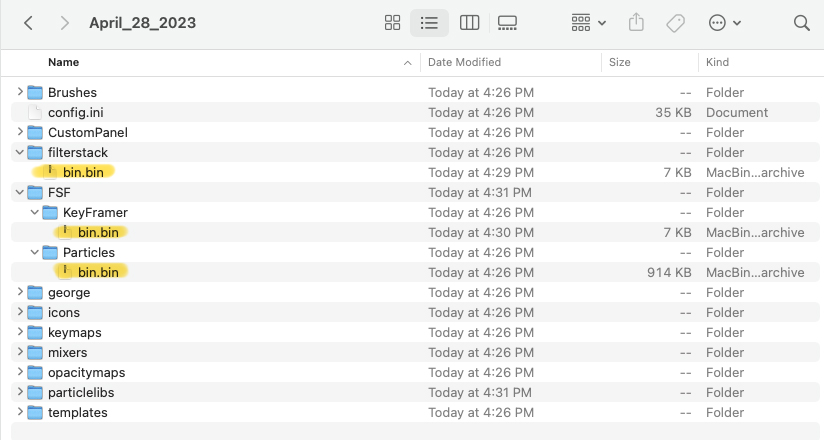Open the More actions ellipsis menu
This screenshot has width=824, height=440.
pyautogui.click(x=725, y=23)
